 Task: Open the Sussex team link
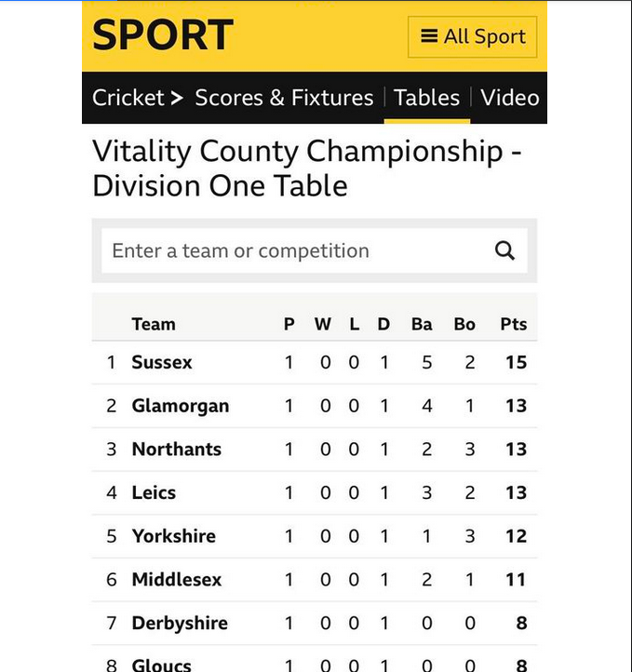click(162, 363)
